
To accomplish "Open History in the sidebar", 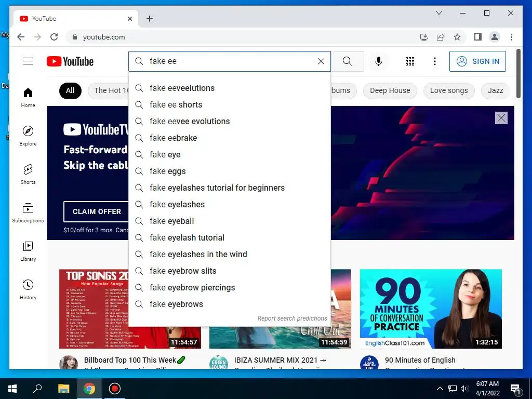I will coord(28,289).
